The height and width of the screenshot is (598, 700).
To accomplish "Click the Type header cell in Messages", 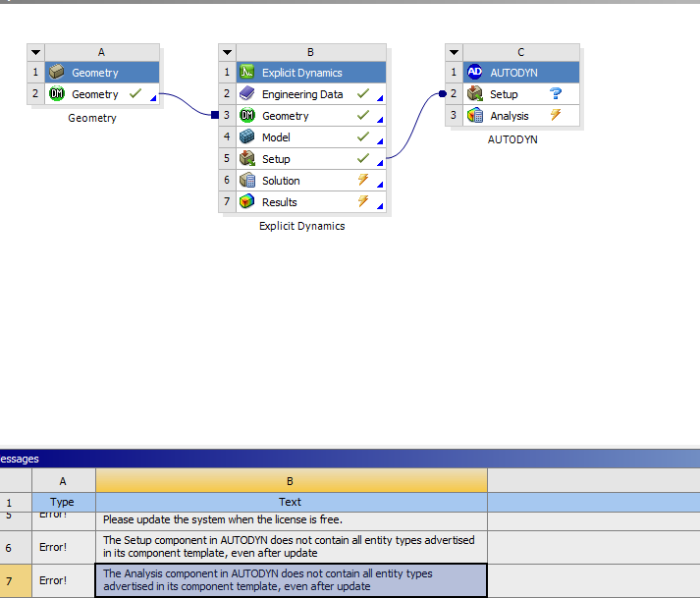I will click(64, 502).
